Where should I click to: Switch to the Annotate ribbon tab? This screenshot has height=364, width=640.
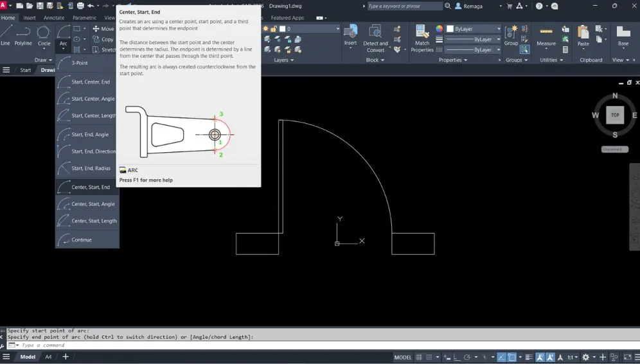point(54,18)
